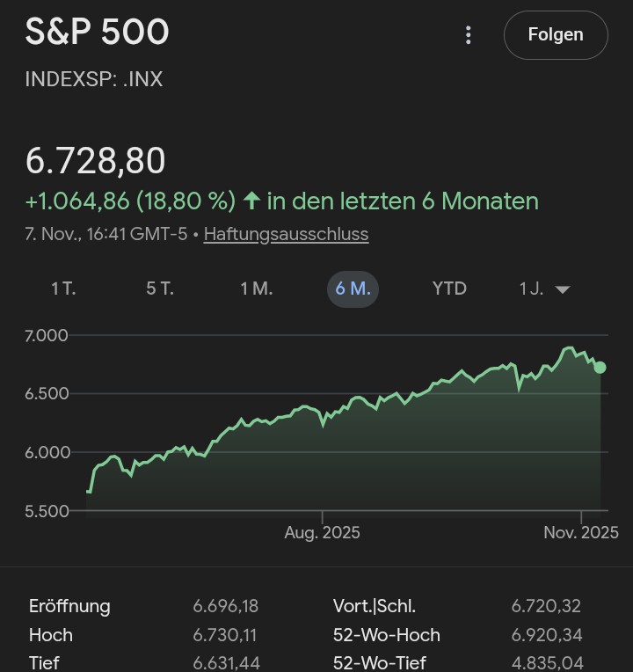The width and height of the screenshot is (633, 672).
Task: Click the Folgen follow button
Action: tap(556, 35)
